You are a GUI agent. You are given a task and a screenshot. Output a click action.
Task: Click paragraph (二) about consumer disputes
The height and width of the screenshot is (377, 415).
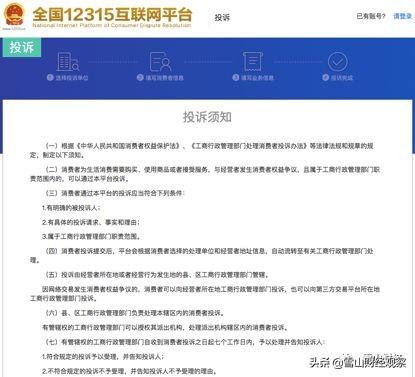205,174
